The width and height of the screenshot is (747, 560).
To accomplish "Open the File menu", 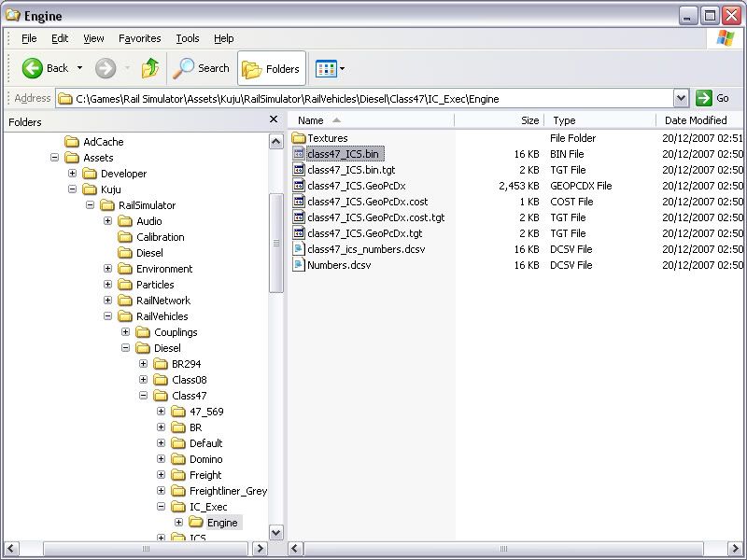I will click(x=29, y=38).
